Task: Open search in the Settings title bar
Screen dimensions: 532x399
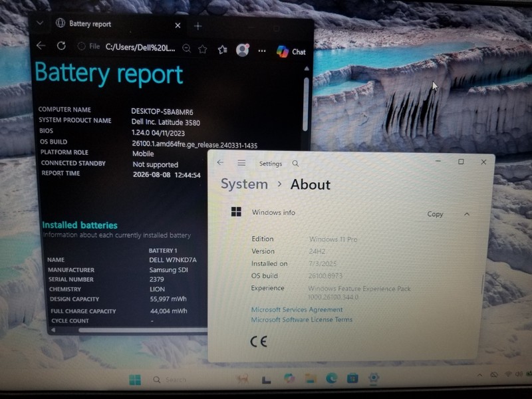Action: [295, 164]
